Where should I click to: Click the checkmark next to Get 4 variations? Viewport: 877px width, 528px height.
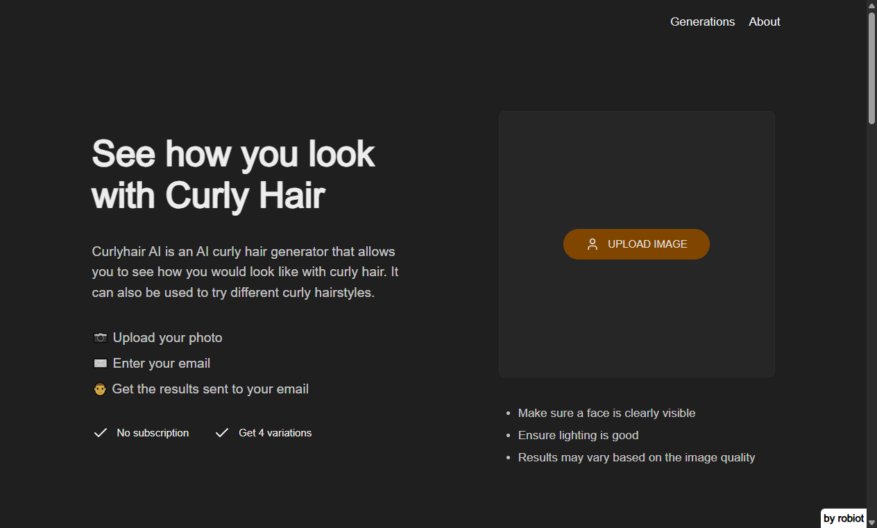(x=222, y=433)
